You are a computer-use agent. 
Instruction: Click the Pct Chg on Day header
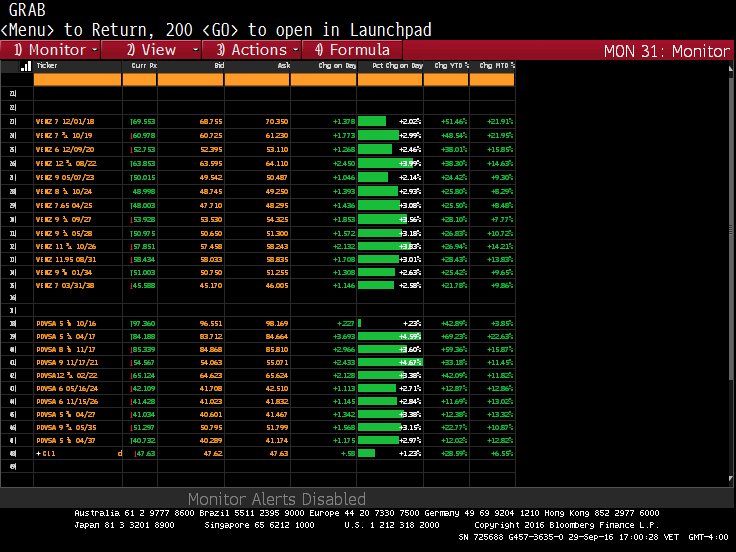click(396, 65)
